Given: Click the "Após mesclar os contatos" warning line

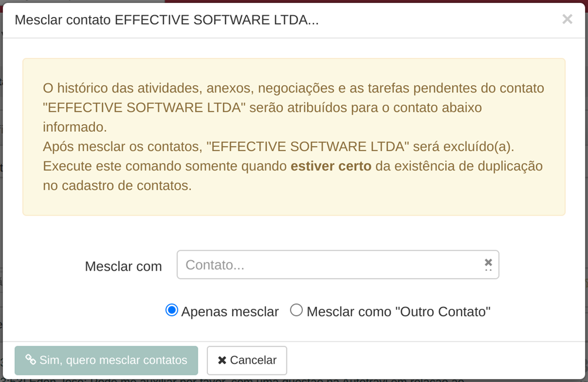Looking at the screenshot, I should pos(279,146).
